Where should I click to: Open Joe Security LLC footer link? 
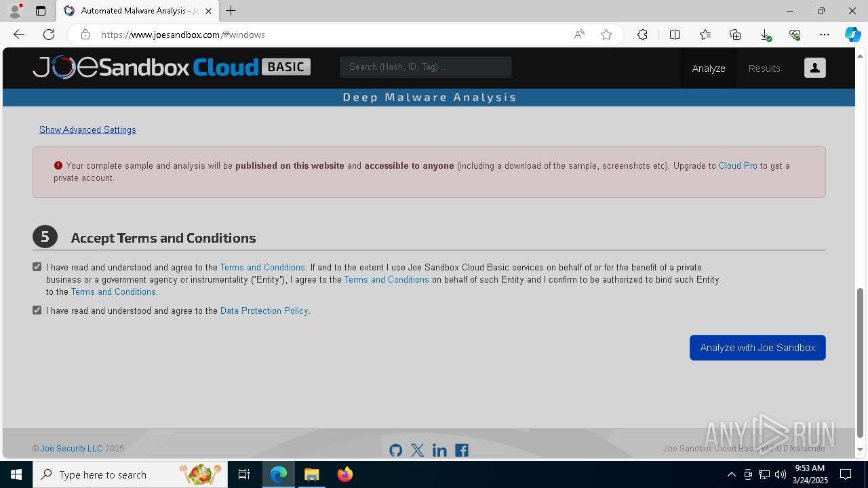71,449
